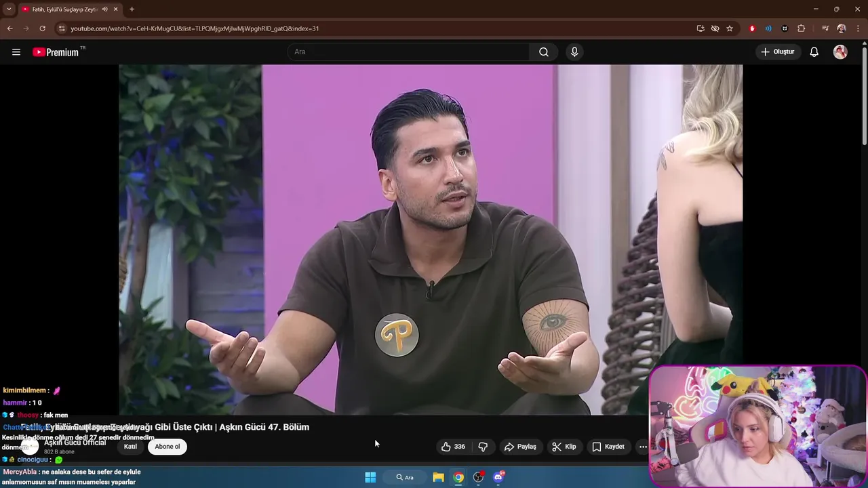
Task: Open YouTube notifications bell
Action: click(814, 52)
